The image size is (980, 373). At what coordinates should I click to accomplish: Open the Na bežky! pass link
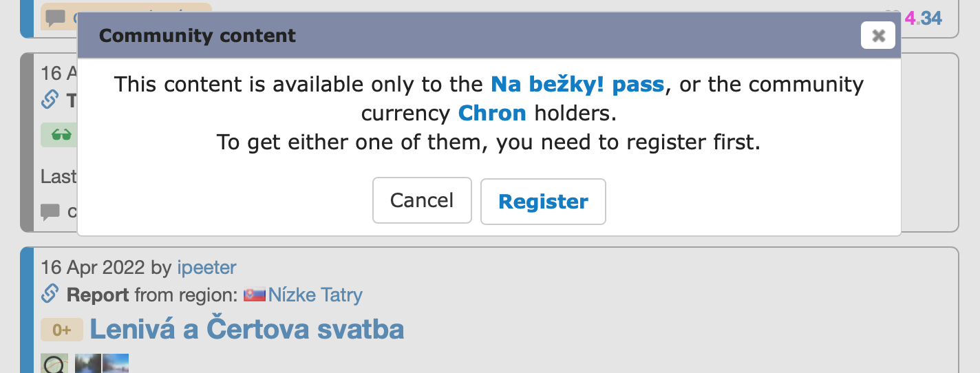[577, 85]
